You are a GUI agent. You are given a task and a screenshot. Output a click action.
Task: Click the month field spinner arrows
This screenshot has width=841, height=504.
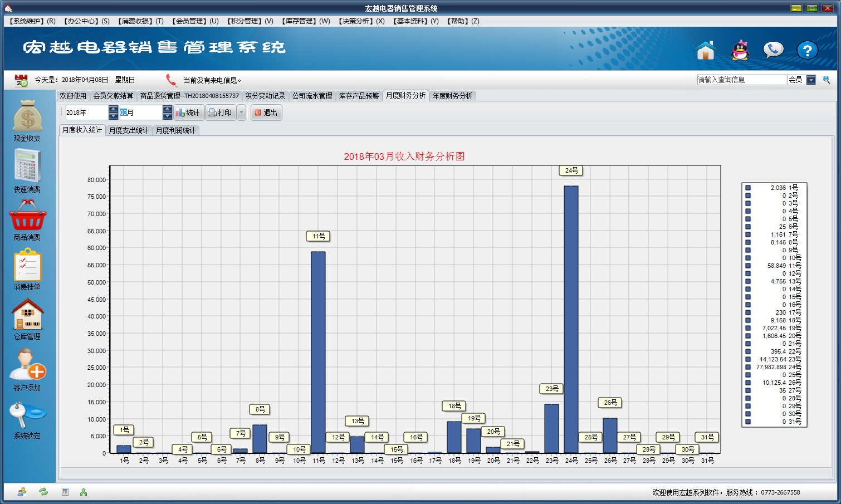pyautogui.click(x=167, y=112)
